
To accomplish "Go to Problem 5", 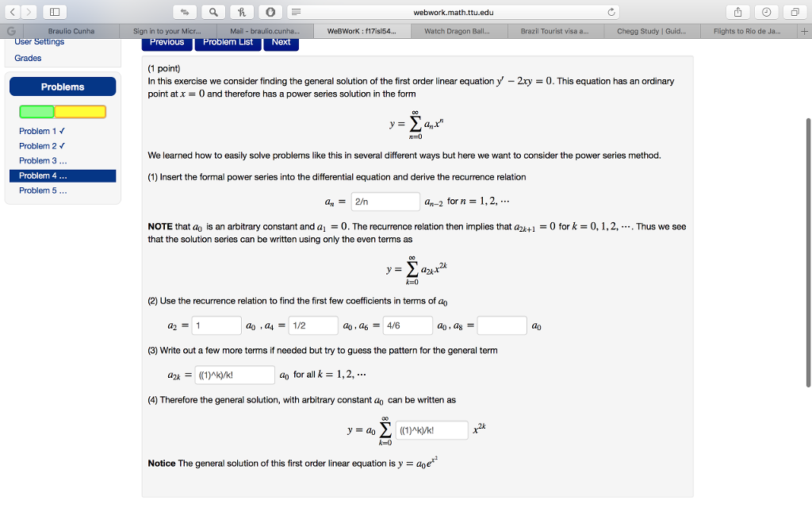I will (43, 190).
